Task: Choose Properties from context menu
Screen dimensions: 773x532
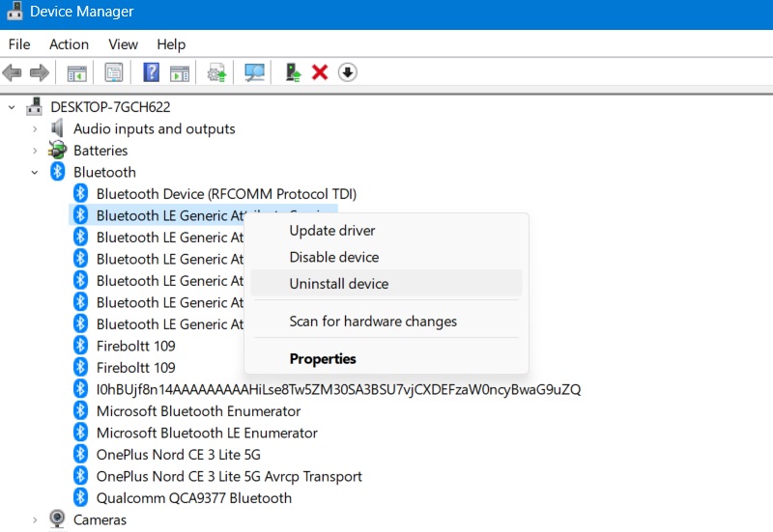Action: [x=386, y=358]
